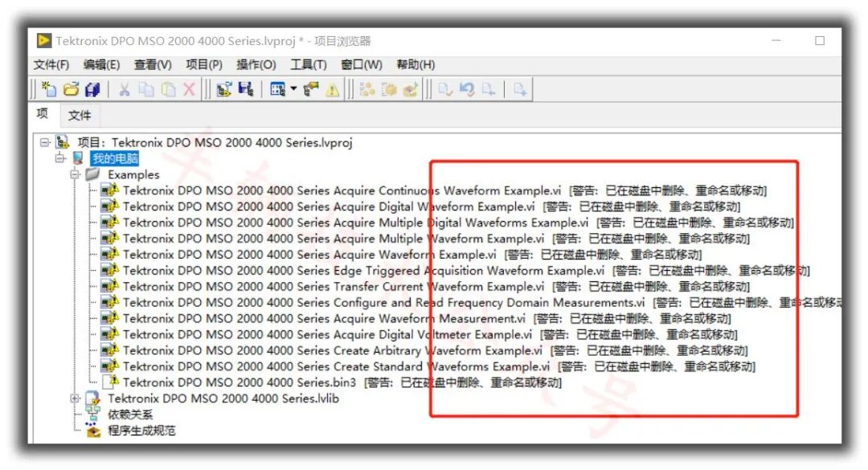The width and height of the screenshot is (868, 470).
Task: Open the 项目(P) menu
Action: point(203,65)
